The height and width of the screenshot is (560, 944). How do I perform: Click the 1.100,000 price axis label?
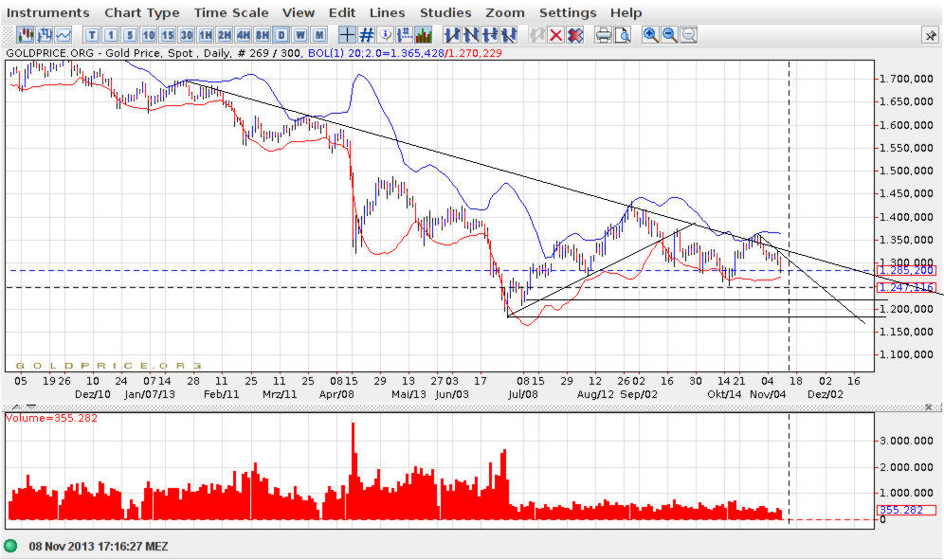906,354
